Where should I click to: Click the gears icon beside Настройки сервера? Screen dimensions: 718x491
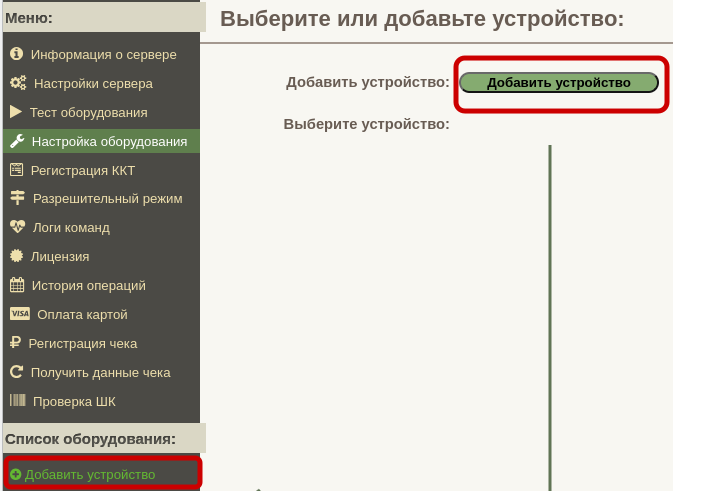point(18,83)
